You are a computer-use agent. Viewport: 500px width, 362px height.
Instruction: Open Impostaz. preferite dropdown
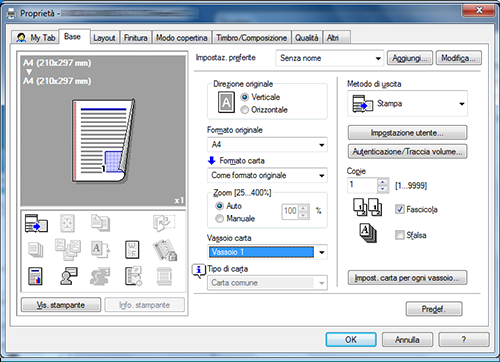[330, 58]
